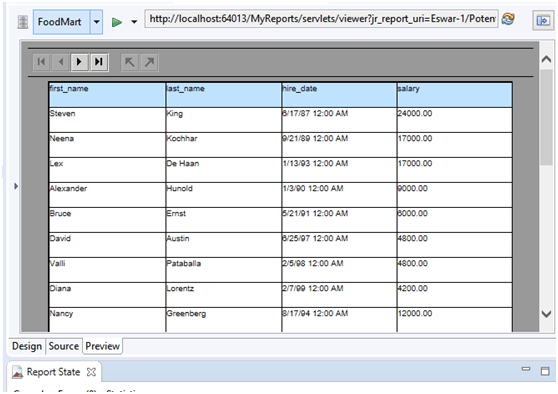Switch to the Source tab

(x=64, y=346)
